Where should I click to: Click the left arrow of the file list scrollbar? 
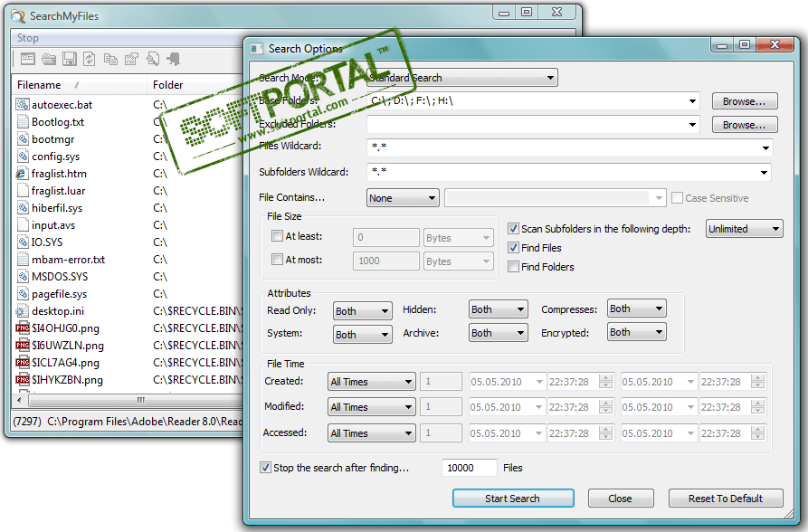(x=20, y=400)
